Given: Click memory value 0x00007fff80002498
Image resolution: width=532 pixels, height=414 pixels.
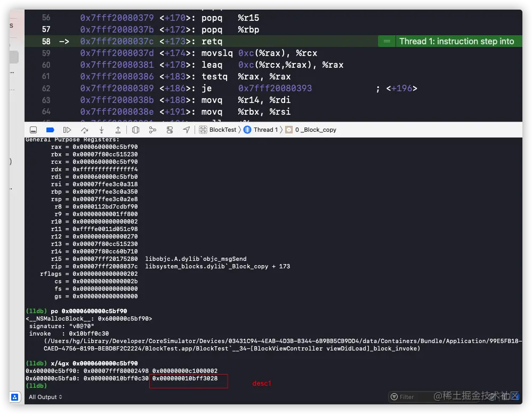Looking at the screenshot, I should click(x=116, y=371).
